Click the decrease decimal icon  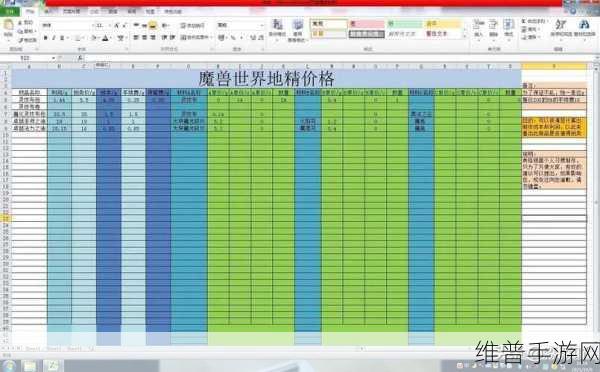(x=261, y=38)
